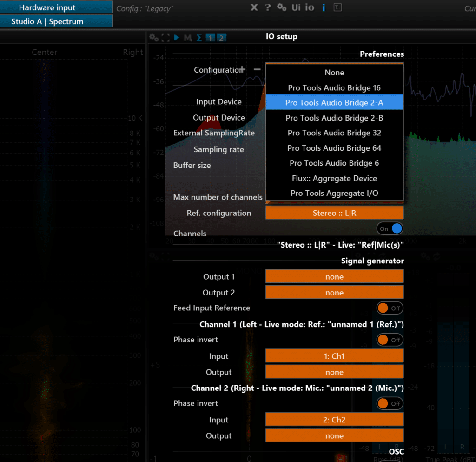This screenshot has width=476, height=462.
Task: Enable the Feed Input Reference toggle
Action: [x=390, y=308]
